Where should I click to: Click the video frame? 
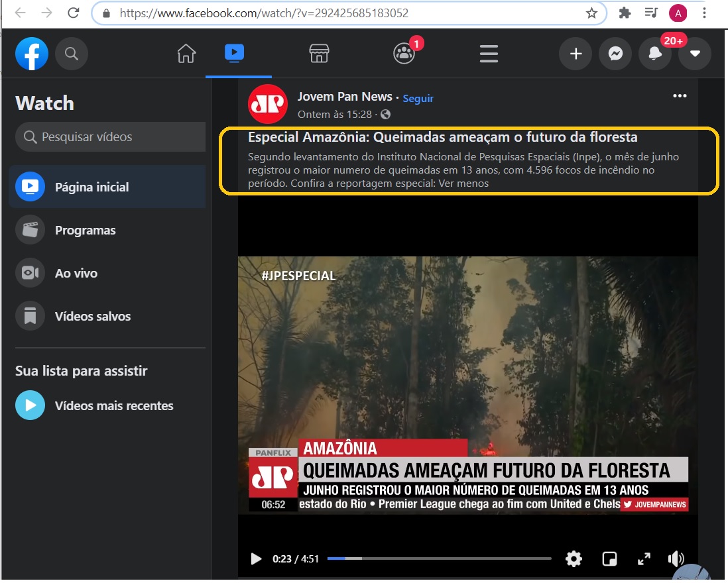(468, 385)
